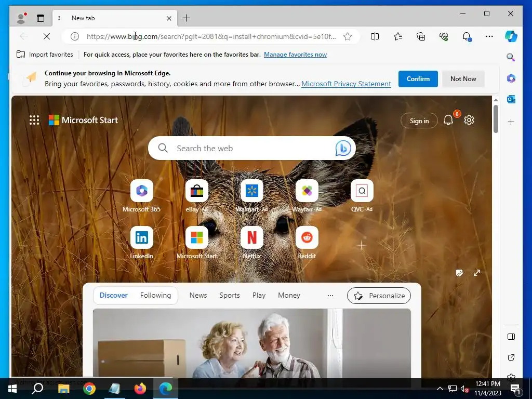Open Copilot sidebar icon
The image size is (532, 399).
[511, 36]
